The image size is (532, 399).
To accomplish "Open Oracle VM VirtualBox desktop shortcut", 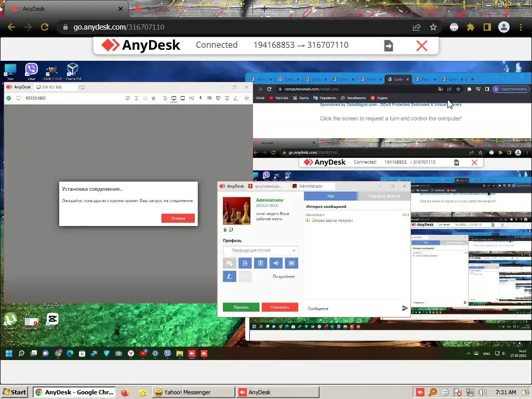I will coord(73,71).
